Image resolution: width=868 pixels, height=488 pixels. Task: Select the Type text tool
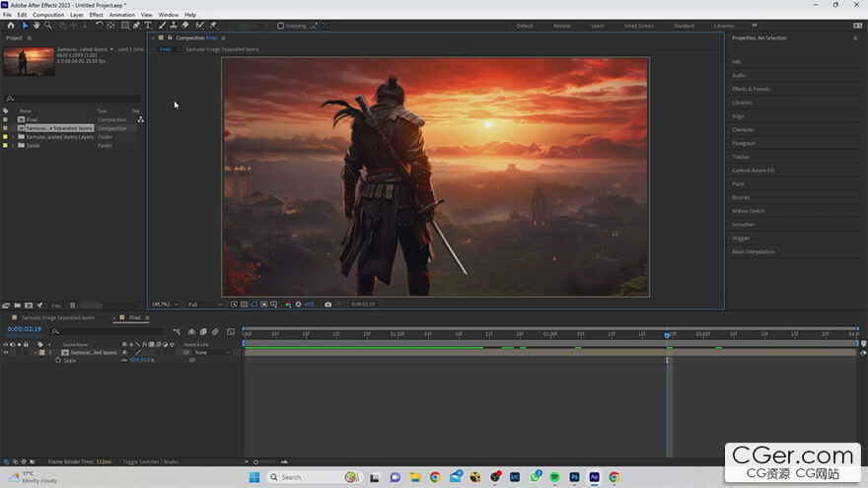(148, 26)
